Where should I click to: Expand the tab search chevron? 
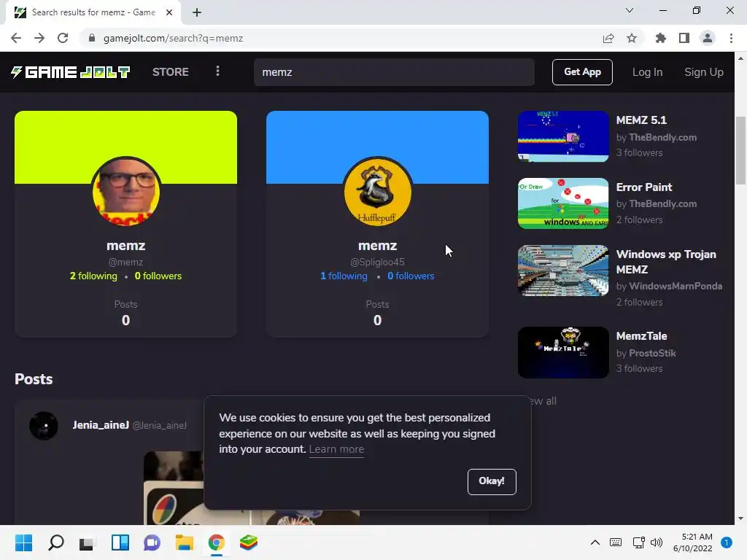click(630, 10)
